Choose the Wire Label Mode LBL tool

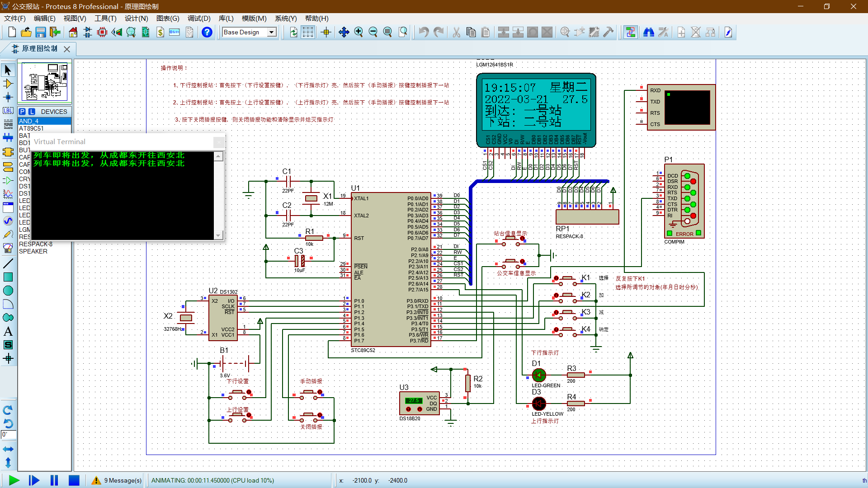8,111
